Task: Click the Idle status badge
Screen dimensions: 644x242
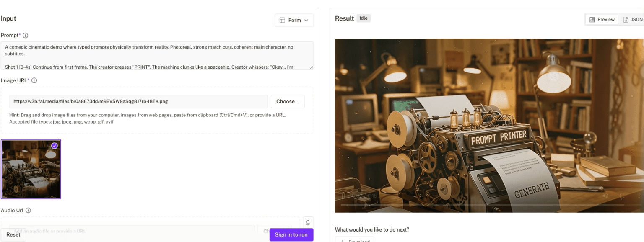Action: click(x=364, y=18)
